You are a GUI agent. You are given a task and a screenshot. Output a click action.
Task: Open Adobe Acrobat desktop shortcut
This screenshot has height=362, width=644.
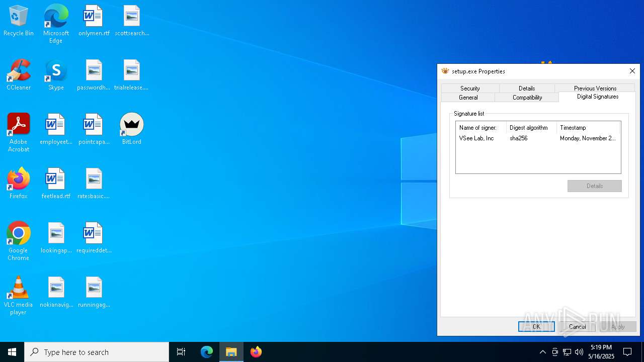(19, 133)
